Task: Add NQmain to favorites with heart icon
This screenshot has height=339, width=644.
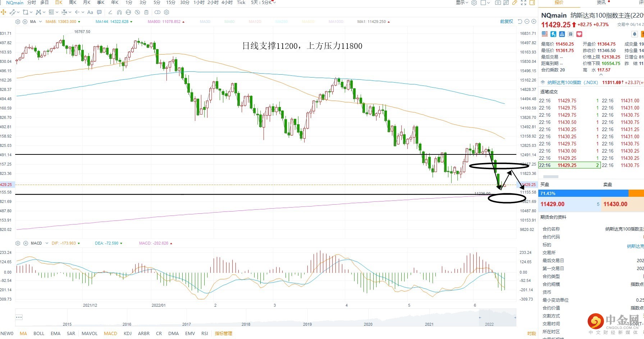Action: (x=579, y=34)
